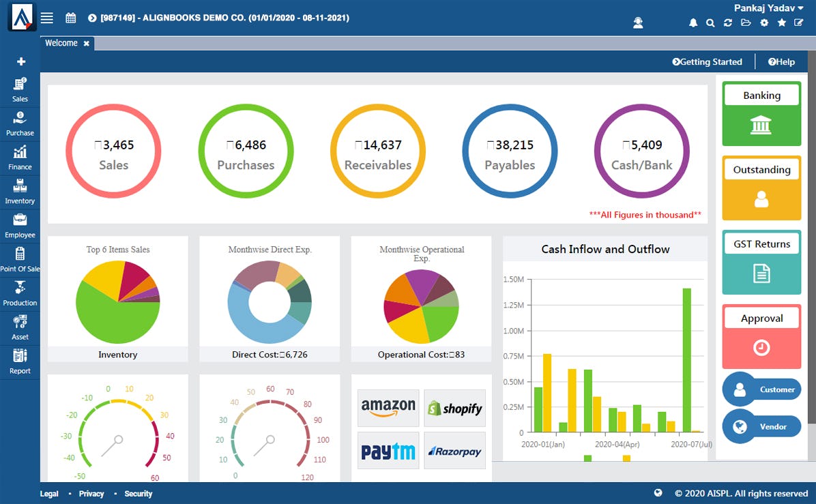Select the Purchase module icon
This screenshot has height=504, width=816.
click(20, 121)
